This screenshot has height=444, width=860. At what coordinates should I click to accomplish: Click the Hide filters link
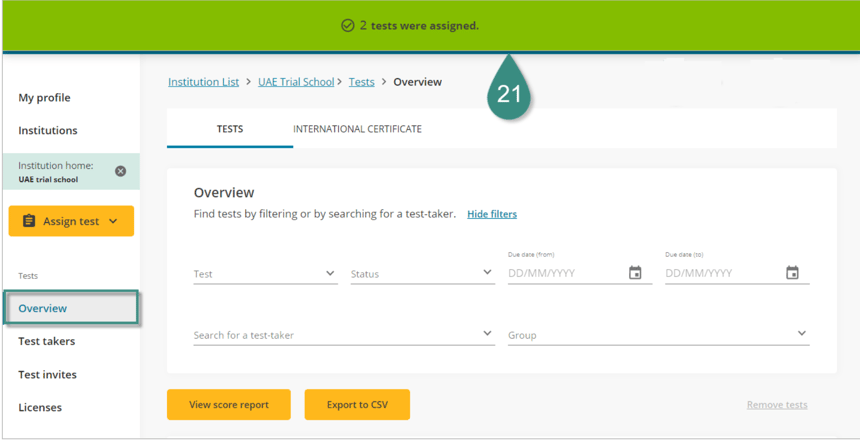click(492, 214)
